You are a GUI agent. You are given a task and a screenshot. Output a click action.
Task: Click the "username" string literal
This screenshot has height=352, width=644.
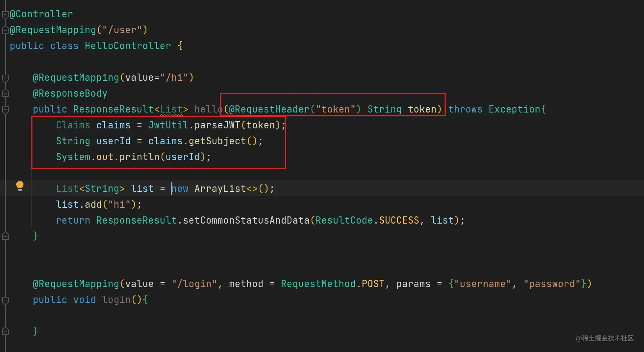(x=482, y=284)
